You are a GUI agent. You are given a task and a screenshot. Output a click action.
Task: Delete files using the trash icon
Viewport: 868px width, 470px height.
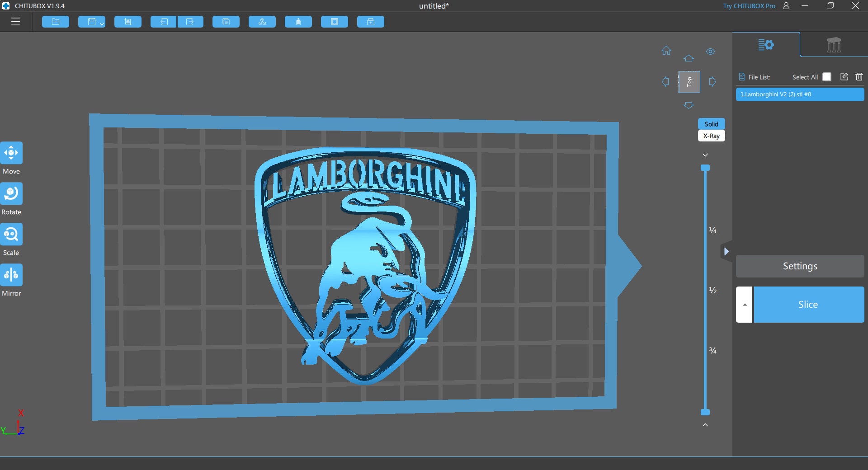click(859, 77)
